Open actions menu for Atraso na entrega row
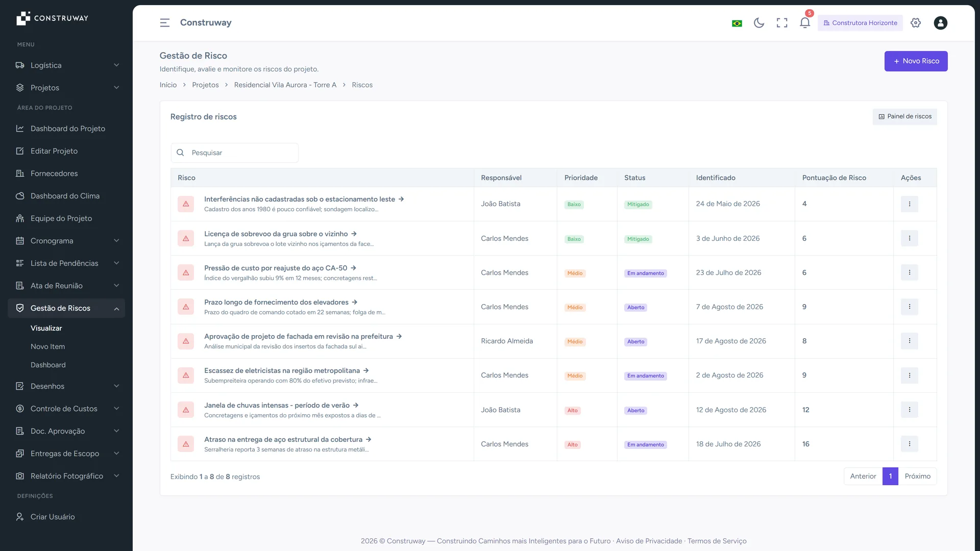Screen dimensions: 980x551 [909, 444]
